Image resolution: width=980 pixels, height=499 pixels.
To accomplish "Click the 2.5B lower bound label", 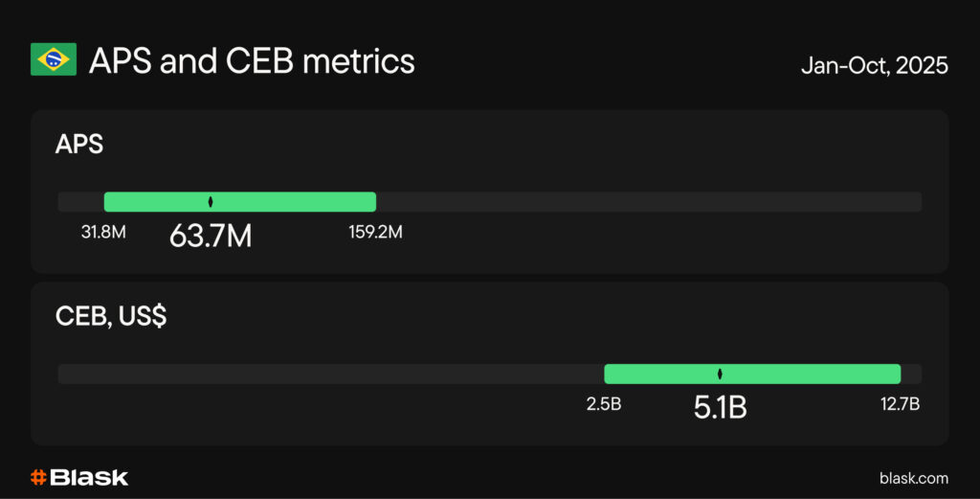I will coord(604,403).
